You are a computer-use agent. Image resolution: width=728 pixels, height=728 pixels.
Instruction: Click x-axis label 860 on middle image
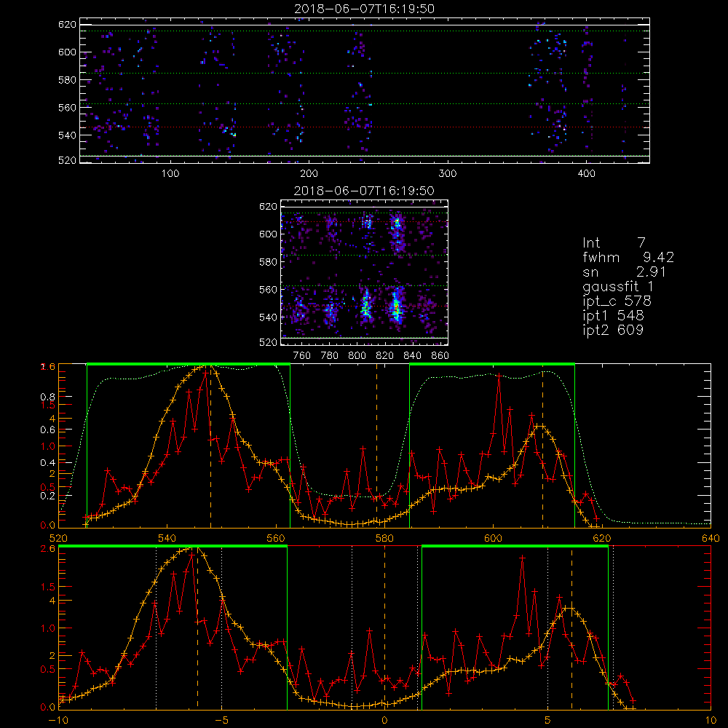440,356
